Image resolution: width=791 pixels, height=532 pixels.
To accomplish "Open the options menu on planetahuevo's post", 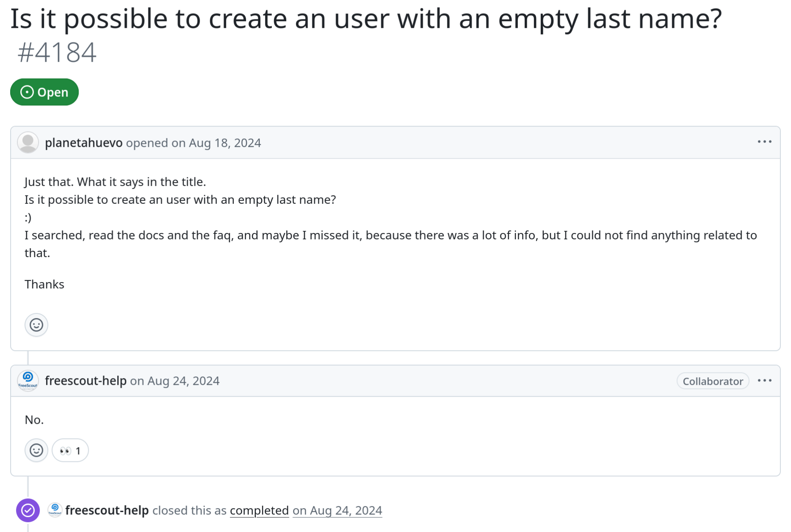I will point(764,142).
